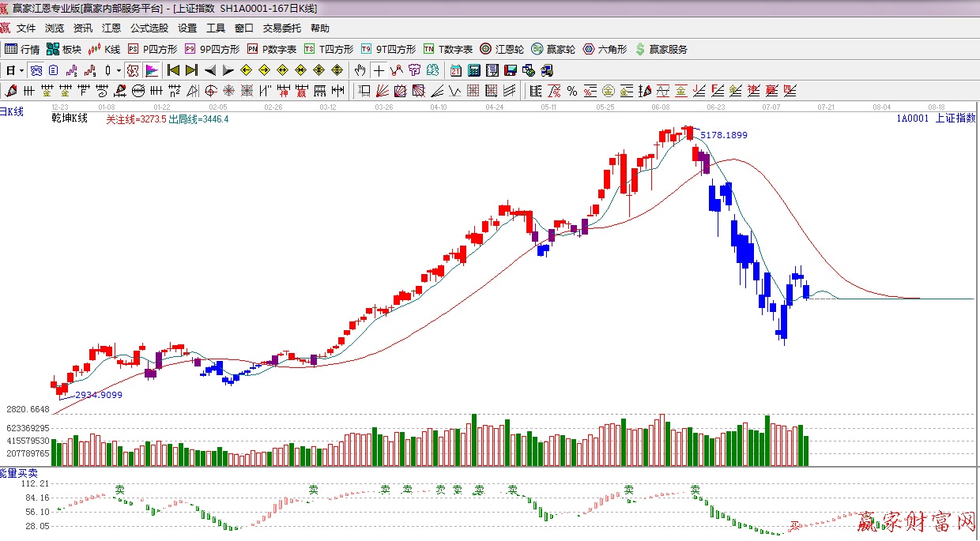The height and width of the screenshot is (541, 980).
Task: Toggle the 乾坤K线 overlay button in toolbar
Action: [133, 70]
